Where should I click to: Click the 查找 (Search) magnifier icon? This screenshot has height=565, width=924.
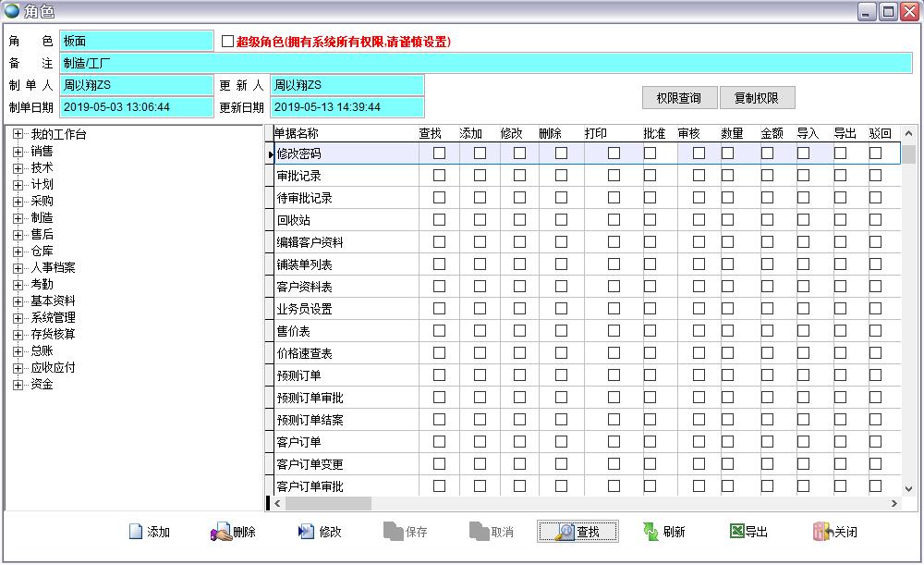[564, 532]
